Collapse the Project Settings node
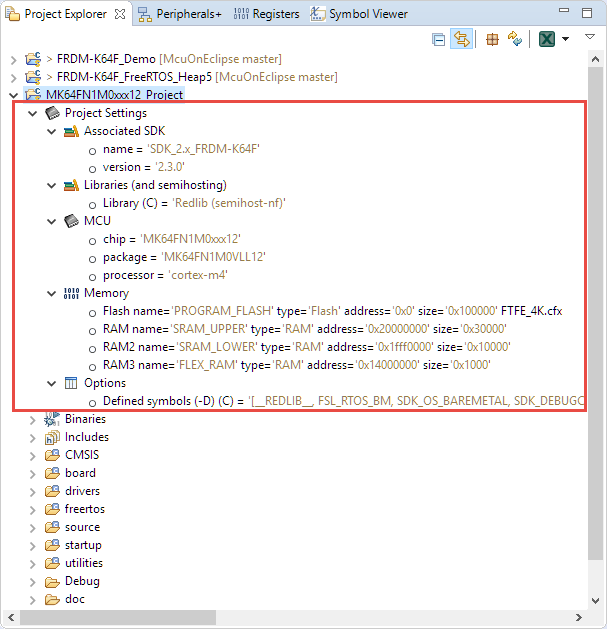The height and width of the screenshot is (629, 607). (x=32, y=113)
